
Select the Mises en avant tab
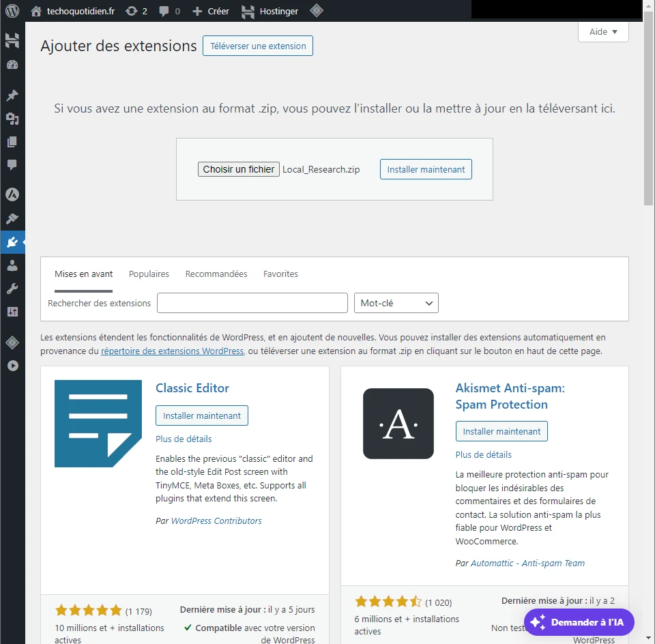[x=83, y=274]
